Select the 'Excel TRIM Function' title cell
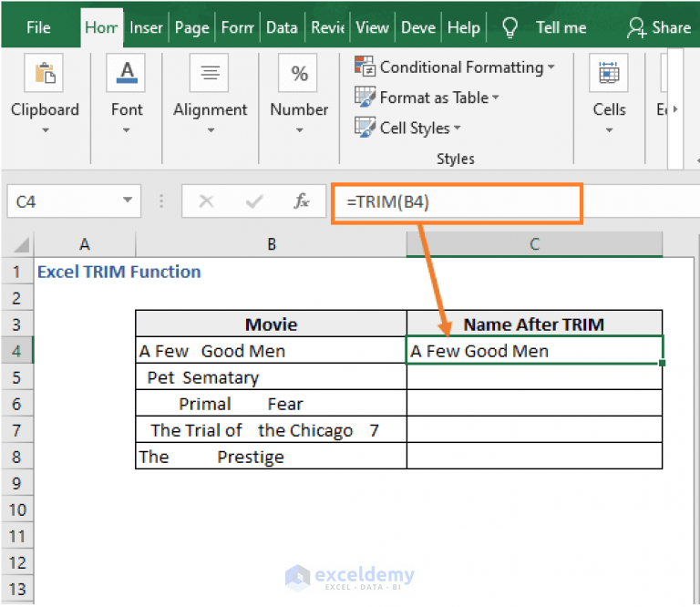Screen dimensions: 700x607 pyautogui.click(x=119, y=272)
